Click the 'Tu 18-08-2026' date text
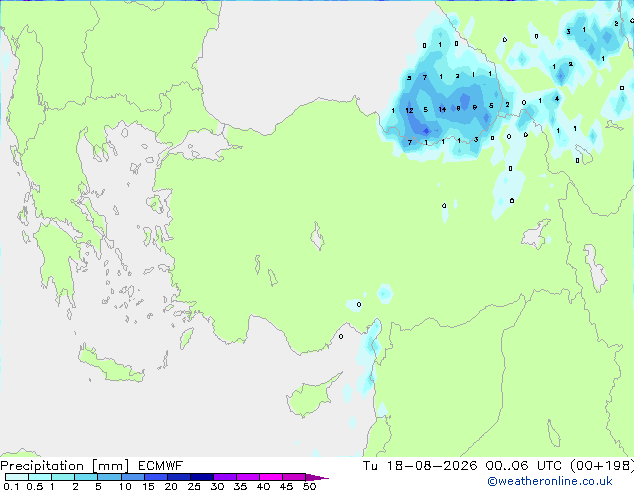This screenshot has height=490, width=634. (420, 466)
